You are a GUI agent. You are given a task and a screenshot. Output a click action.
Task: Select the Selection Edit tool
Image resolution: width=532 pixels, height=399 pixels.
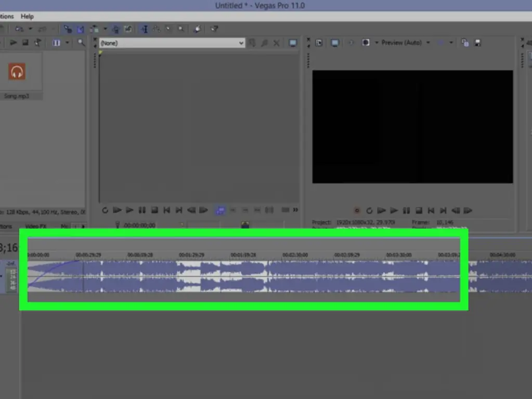(x=168, y=29)
